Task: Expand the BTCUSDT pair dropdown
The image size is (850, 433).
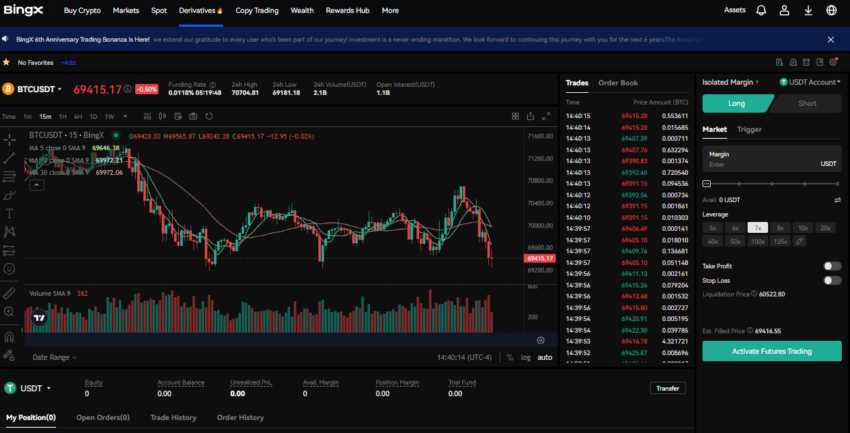Action: tap(60, 89)
